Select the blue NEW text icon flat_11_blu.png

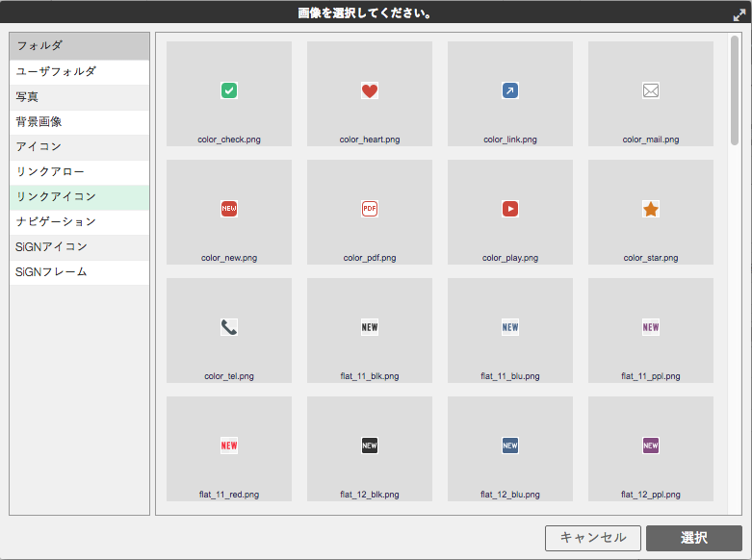pos(509,327)
